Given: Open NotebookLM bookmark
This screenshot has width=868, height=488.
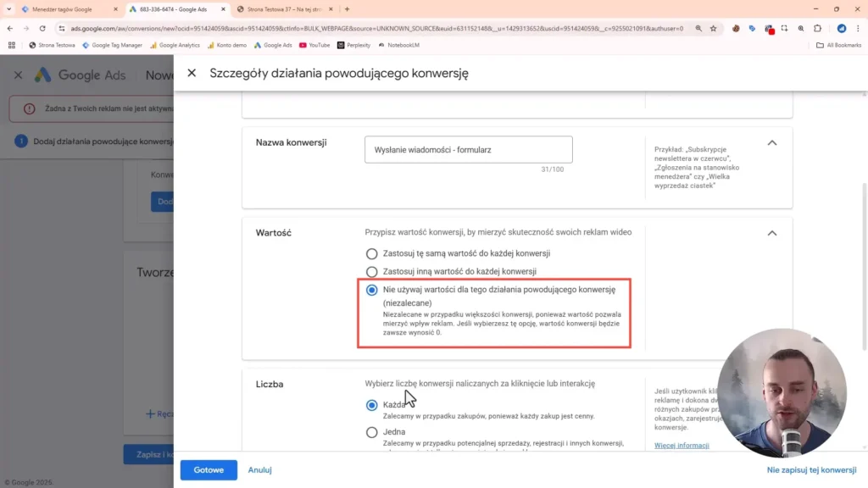Looking at the screenshot, I should tap(398, 46).
